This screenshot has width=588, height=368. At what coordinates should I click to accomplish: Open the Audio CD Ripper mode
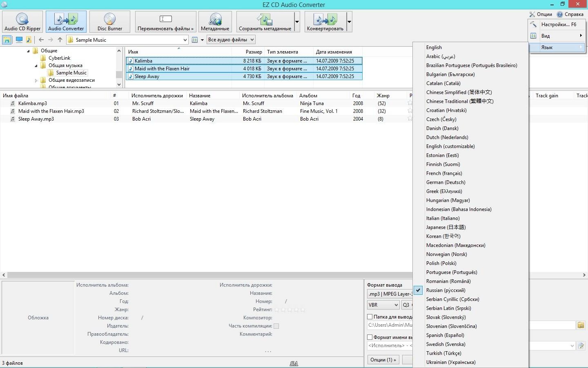click(x=22, y=22)
